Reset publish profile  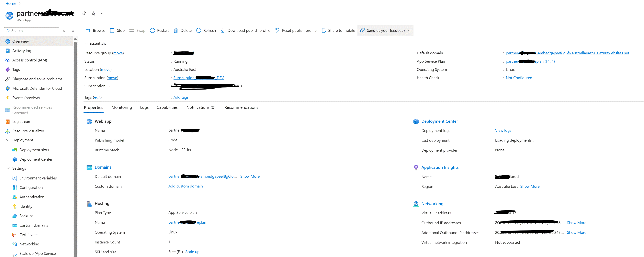[296, 30]
